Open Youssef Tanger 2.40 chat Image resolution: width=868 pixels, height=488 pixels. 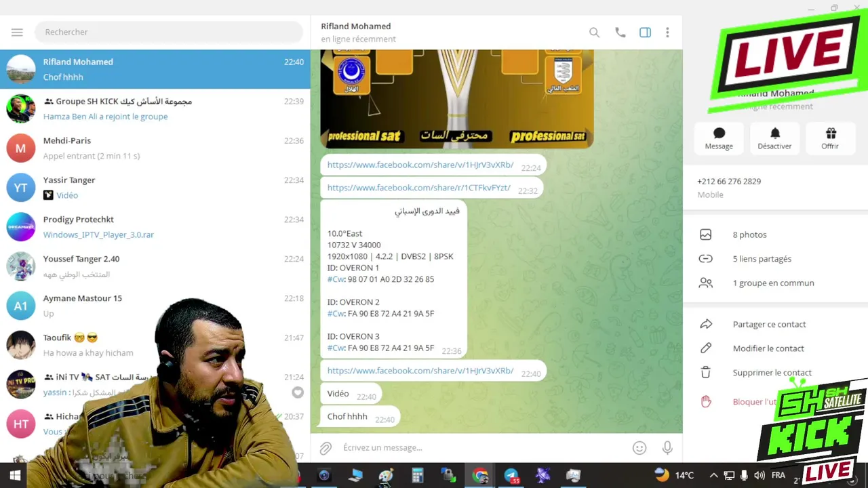tap(155, 266)
